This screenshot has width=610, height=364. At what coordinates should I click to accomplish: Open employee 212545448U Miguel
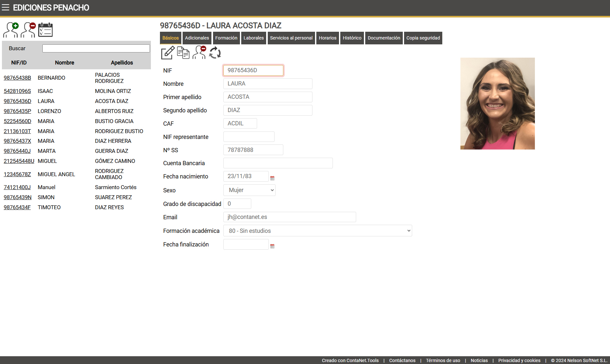(x=19, y=161)
